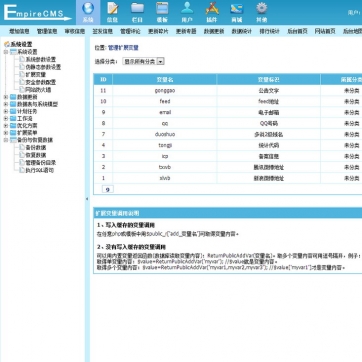Expand the 数据更新 tree node
362x362 pixels.
pyautogui.click(x=6, y=97)
